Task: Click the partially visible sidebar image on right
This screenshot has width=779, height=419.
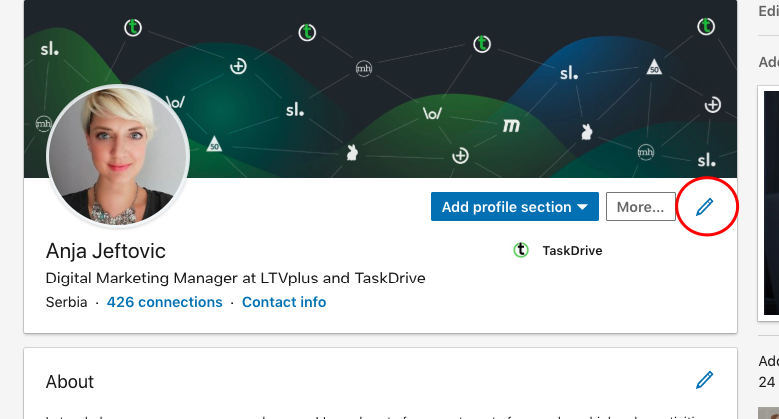Action: click(769, 203)
